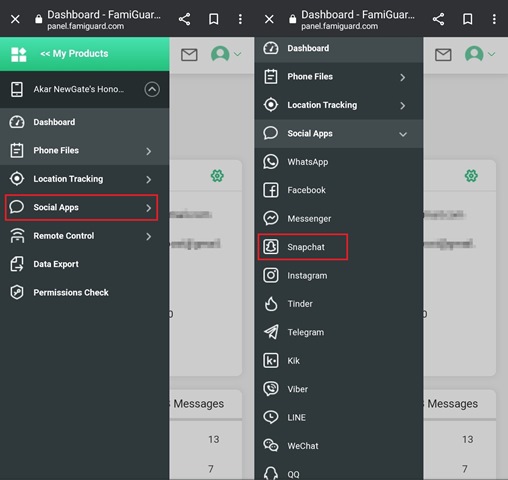Expand the Location Tracking arrow in left panel

(x=149, y=179)
